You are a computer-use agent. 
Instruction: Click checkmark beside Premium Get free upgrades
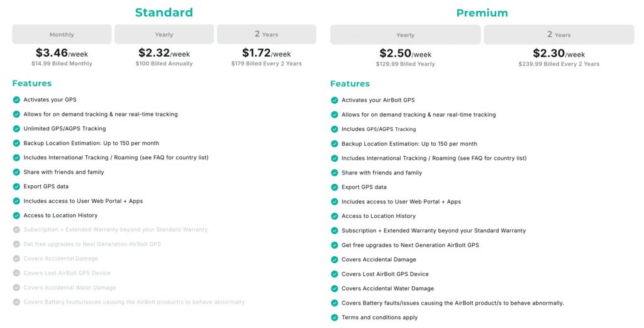(x=335, y=245)
